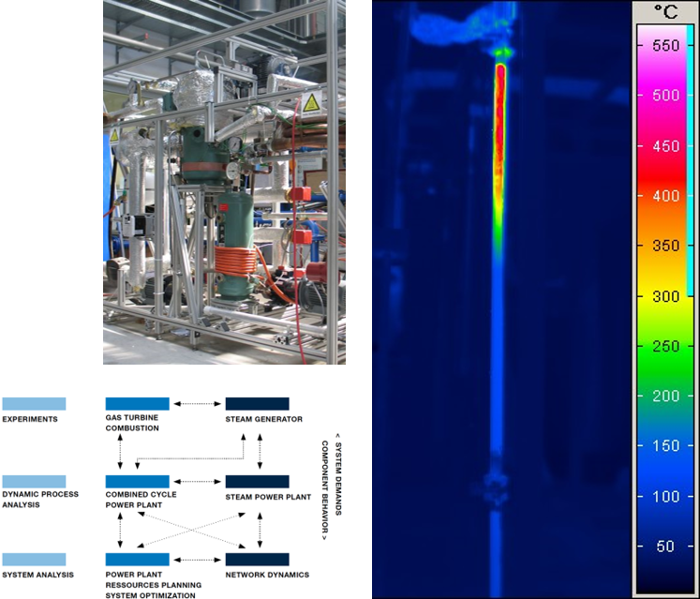Click the 'STEAM POWER PLANT' label
This screenshot has width=700, height=599.
point(268,497)
